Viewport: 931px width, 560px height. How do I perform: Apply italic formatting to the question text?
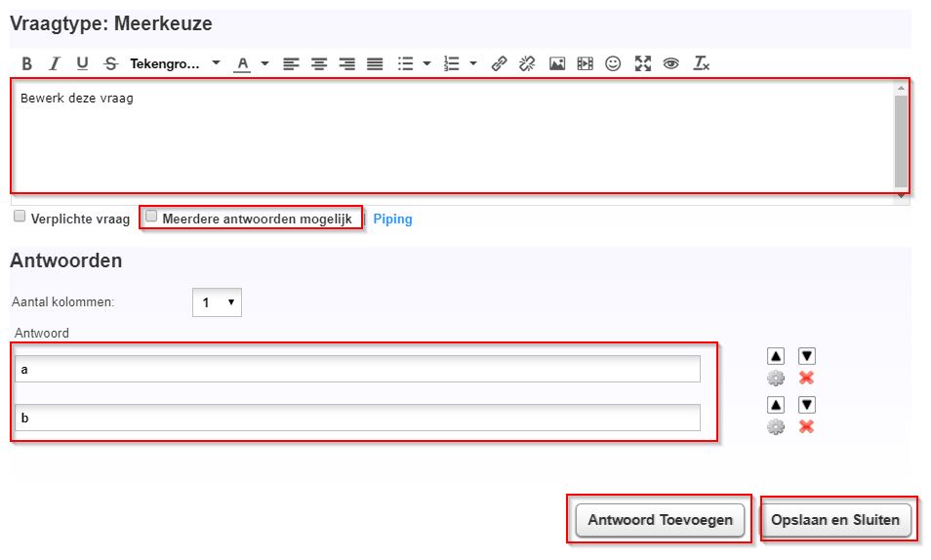coord(55,64)
